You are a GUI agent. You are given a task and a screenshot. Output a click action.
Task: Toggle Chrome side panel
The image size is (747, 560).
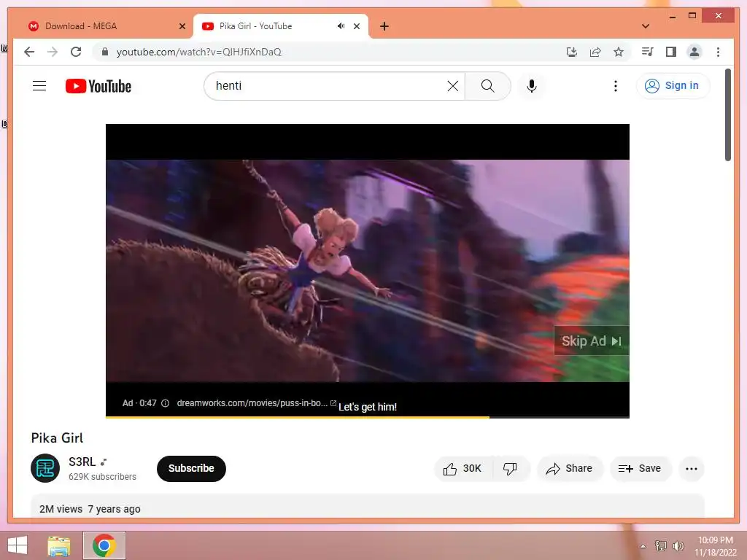click(x=671, y=52)
